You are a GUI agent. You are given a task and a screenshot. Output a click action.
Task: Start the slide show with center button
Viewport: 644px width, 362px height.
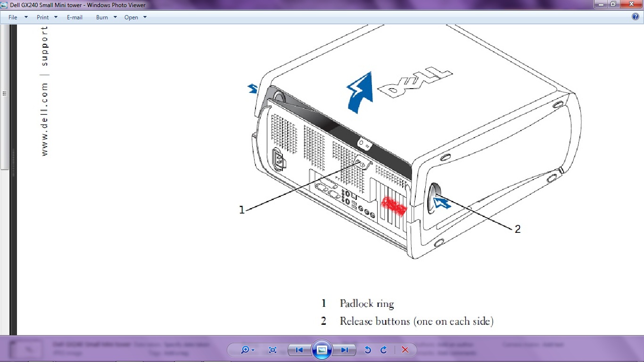[322, 350]
